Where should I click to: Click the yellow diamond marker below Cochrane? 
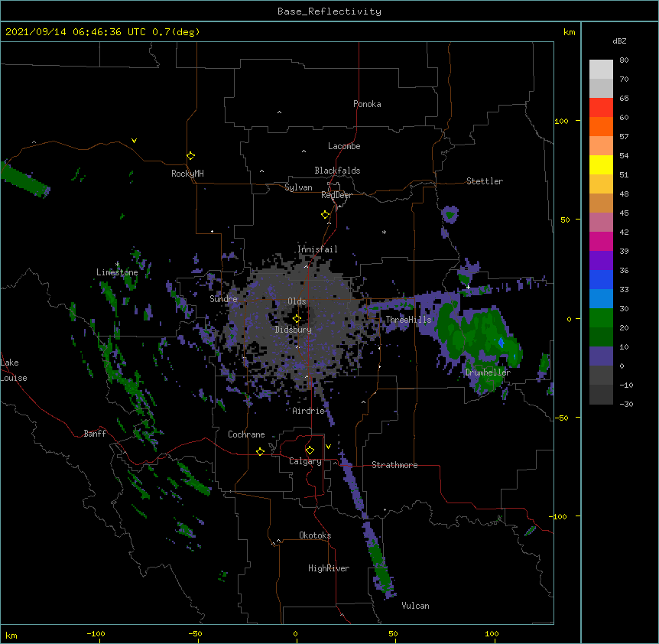tap(260, 451)
